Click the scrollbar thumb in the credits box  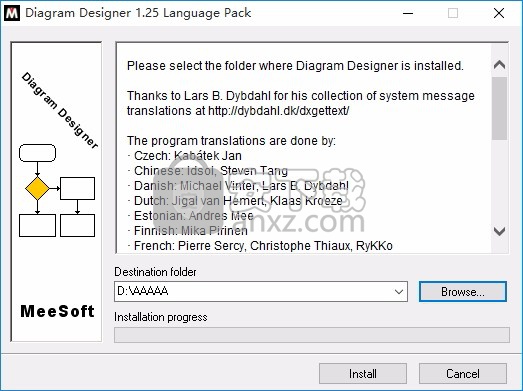pyautogui.click(x=499, y=108)
